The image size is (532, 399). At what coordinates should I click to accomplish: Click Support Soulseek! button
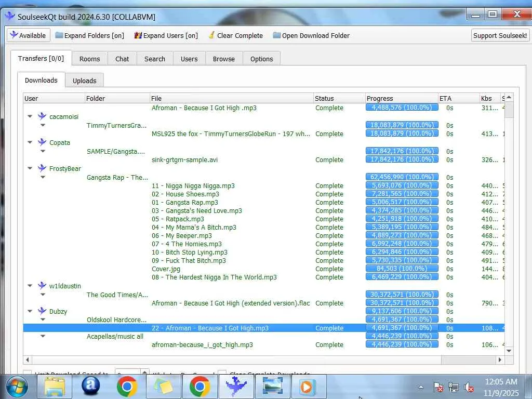[x=500, y=35]
